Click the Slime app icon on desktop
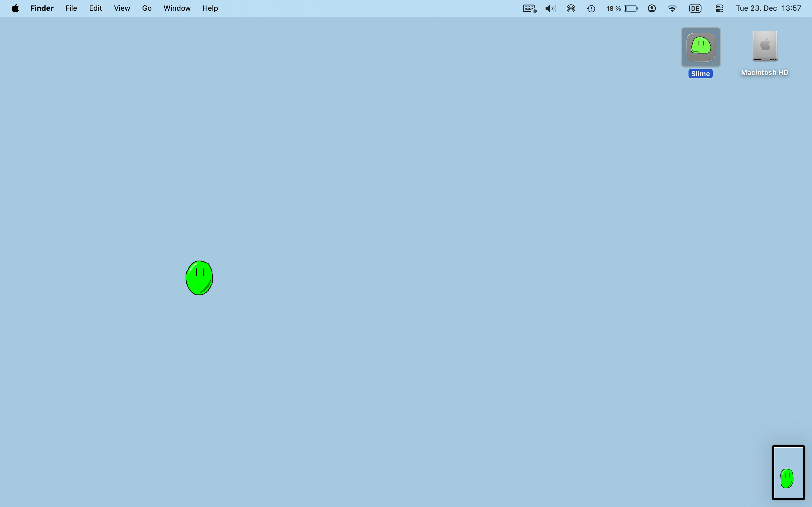This screenshot has height=507, width=812. tap(701, 47)
